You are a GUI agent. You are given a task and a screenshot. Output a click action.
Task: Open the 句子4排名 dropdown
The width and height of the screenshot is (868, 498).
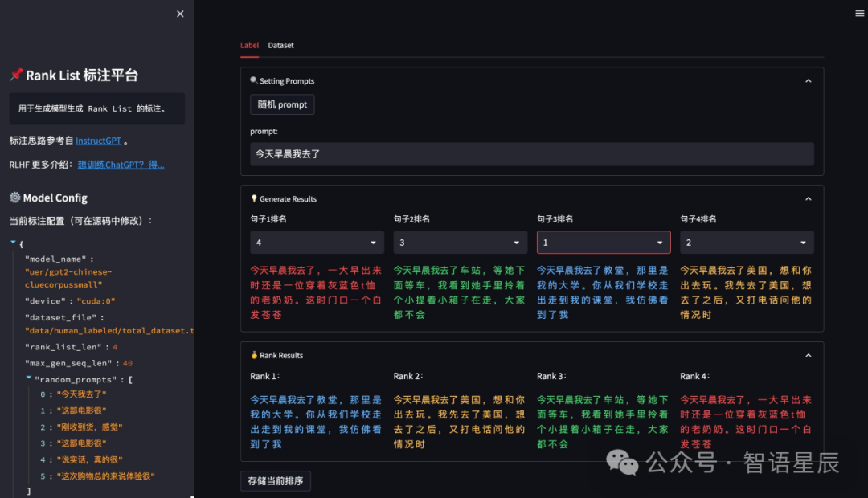(747, 243)
